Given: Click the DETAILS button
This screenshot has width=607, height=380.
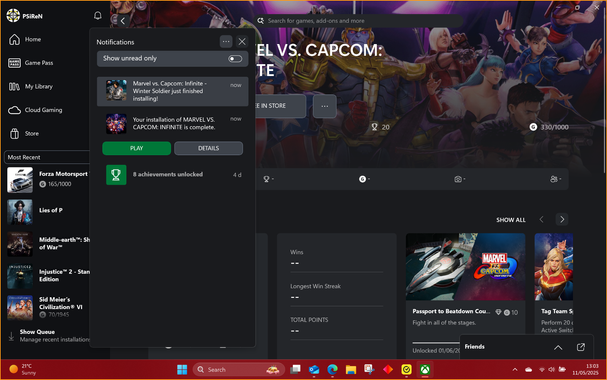Looking at the screenshot, I should (x=208, y=148).
